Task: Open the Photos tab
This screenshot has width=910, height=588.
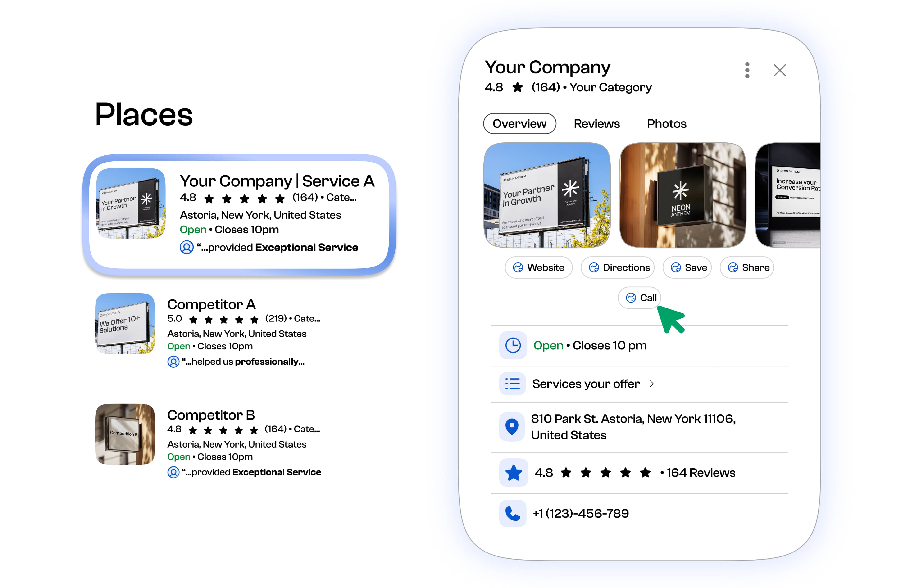Action: [666, 124]
